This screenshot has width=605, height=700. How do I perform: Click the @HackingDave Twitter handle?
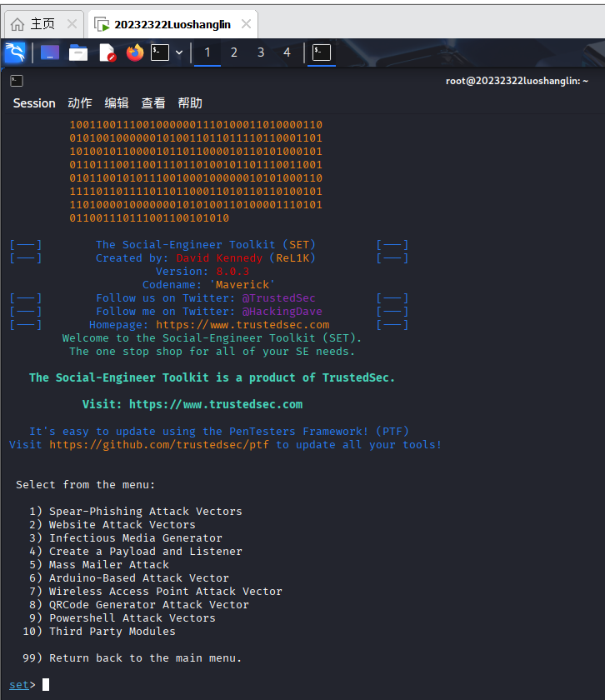coord(282,311)
